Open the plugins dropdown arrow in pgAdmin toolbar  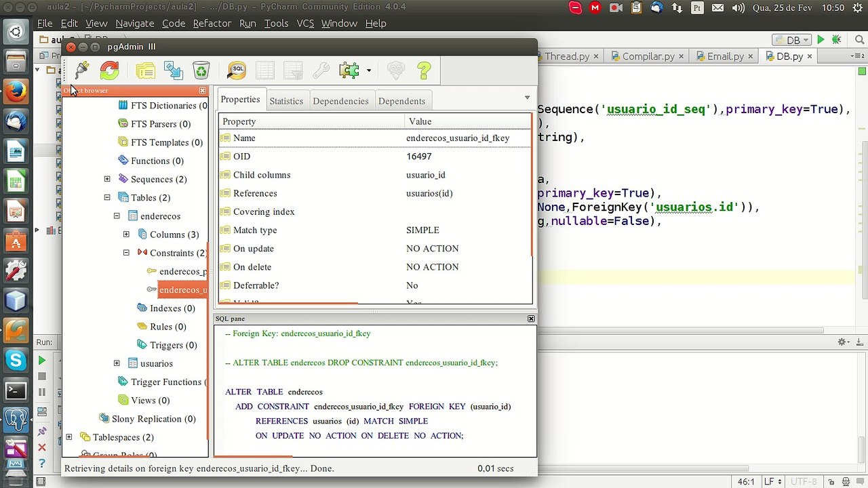coord(368,70)
